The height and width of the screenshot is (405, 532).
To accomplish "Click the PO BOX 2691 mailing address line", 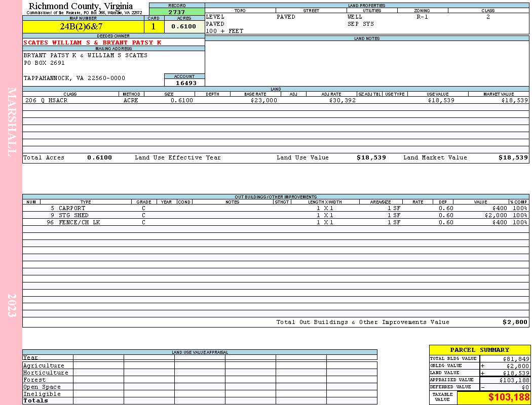I will coord(44,63).
